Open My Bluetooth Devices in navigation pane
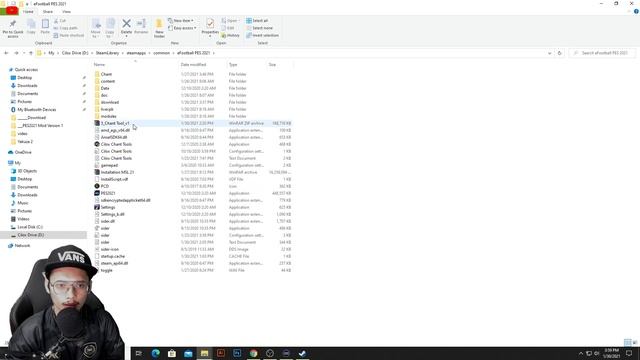The width and height of the screenshot is (640, 360). 36,110
